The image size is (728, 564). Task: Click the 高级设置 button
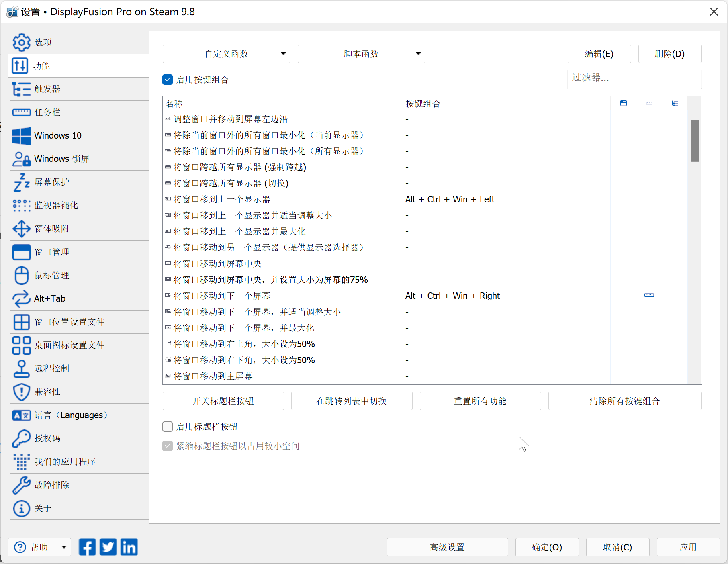[447, 547]
